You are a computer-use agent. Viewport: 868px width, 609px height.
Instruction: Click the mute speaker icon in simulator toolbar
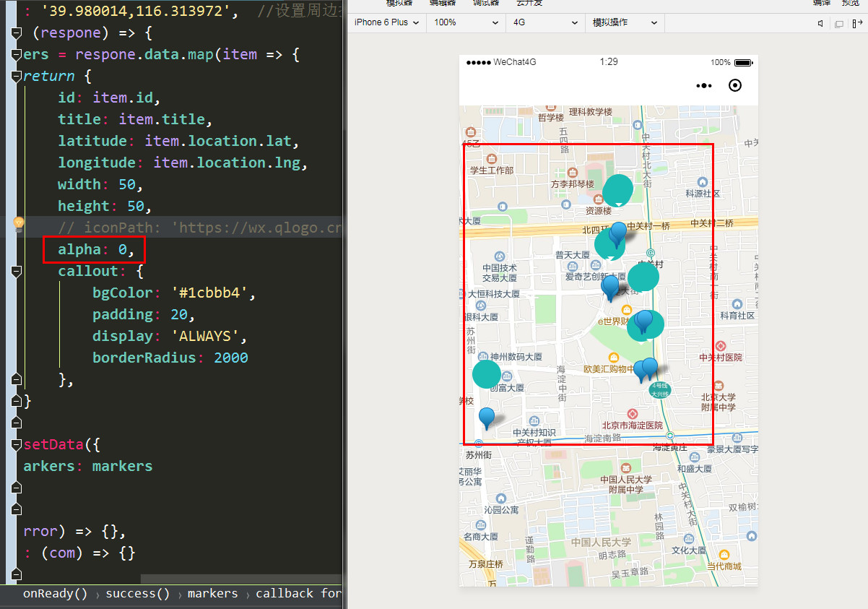(x=821, y=23)
